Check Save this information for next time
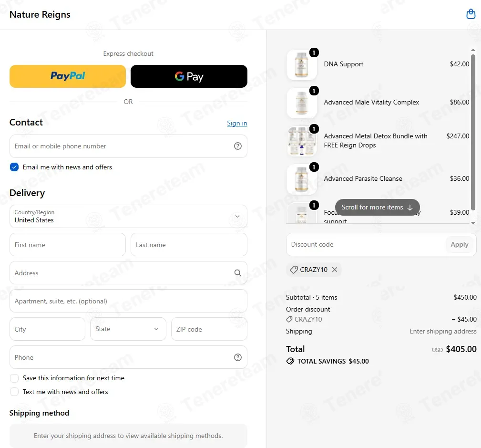Screen dimensions: 481x448 [14, 378]
